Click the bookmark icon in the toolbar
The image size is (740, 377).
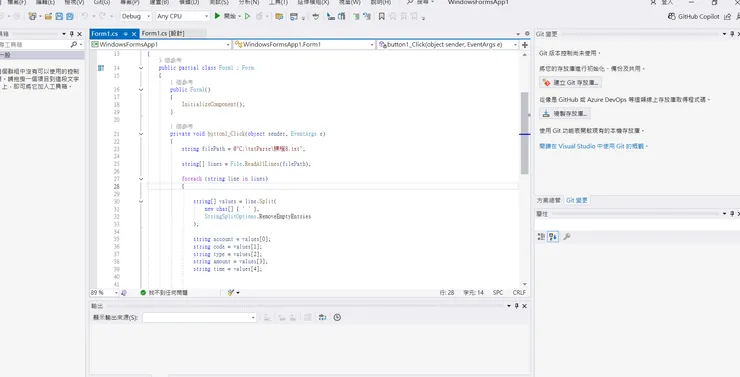381,16
